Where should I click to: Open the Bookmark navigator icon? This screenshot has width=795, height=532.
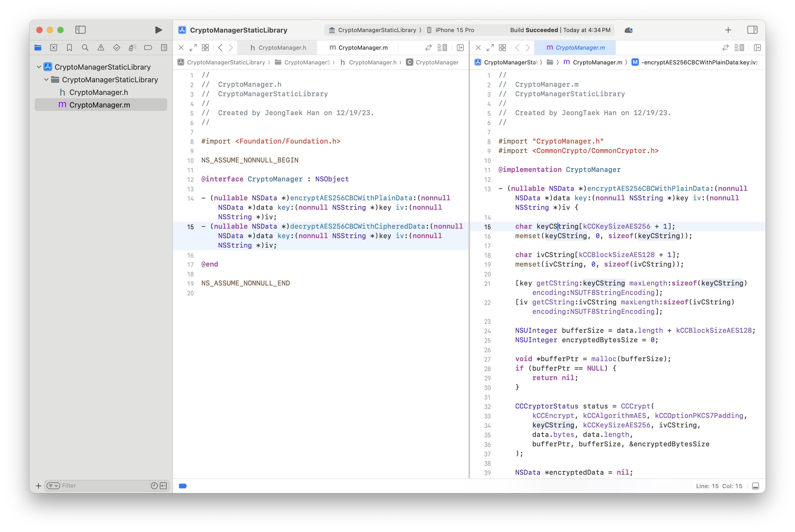tap(69, 48)
